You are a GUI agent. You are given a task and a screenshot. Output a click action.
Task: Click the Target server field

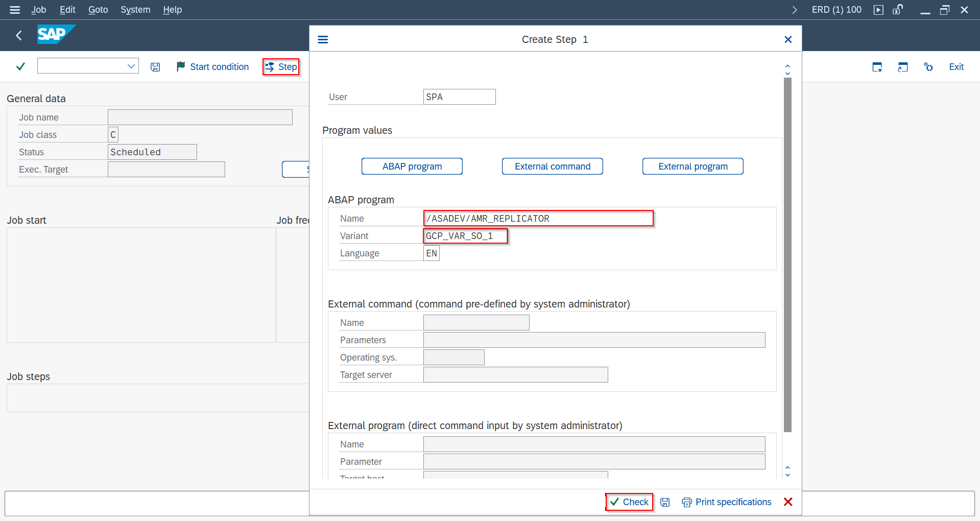[515, 375]
